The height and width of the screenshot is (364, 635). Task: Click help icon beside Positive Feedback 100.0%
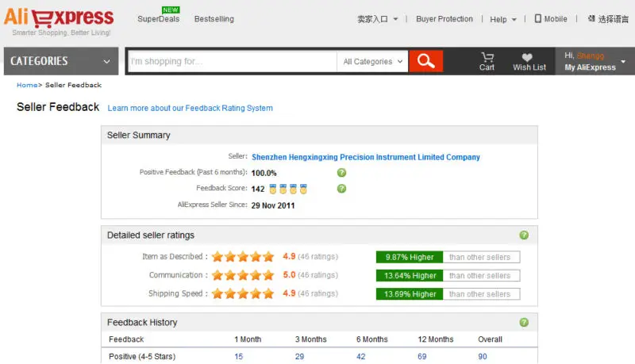pos(341,173)
